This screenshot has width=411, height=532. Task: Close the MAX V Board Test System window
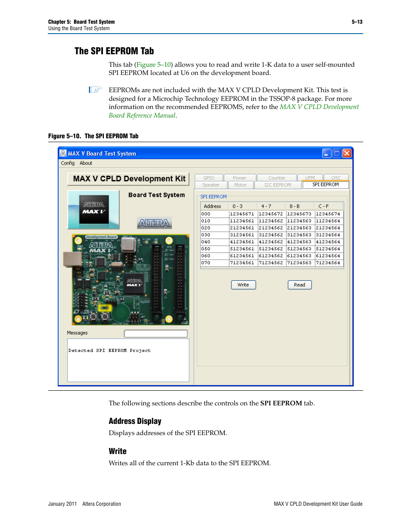coord(347,153)
